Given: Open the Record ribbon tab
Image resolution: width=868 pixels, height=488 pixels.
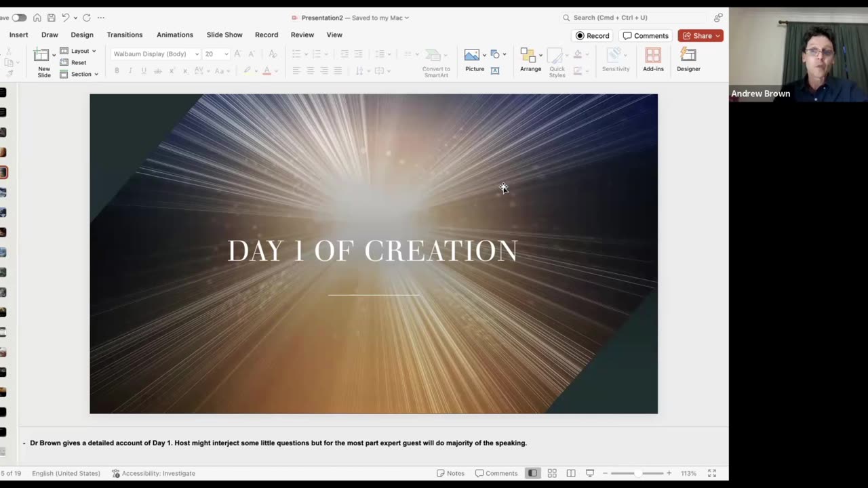Looking at the screenshot, I should [x=267, y=35].
